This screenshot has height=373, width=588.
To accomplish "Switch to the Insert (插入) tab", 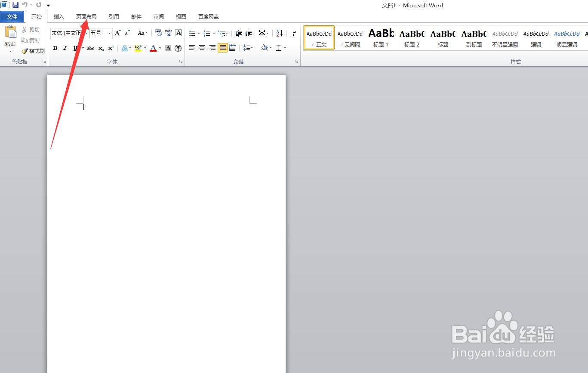I will click(58, 17).
